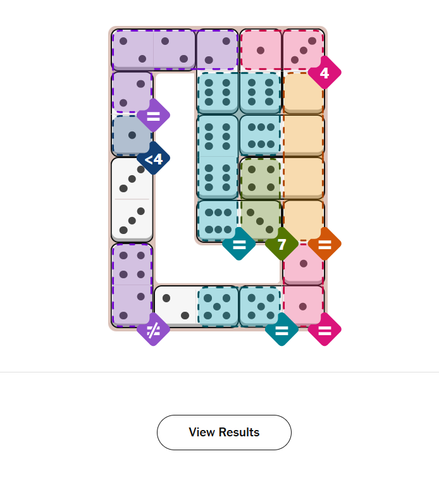
Task: Select the purple tile with six pips
Action: pos(132,264)
